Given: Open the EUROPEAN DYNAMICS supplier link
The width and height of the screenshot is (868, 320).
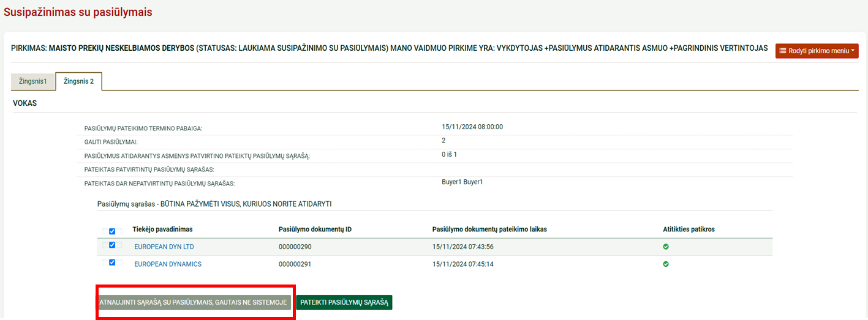Looking at the screenshot, I should tap(167, 264).
